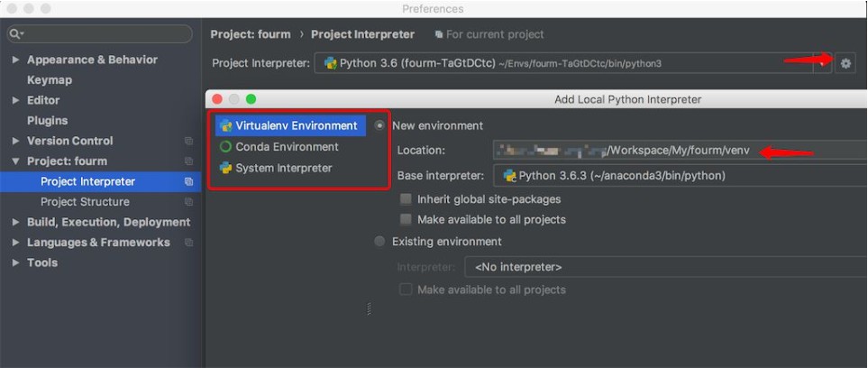Enable Inherit global site-packages checkbox
This screenshot has width=868, height=368.
click(407, 199)
